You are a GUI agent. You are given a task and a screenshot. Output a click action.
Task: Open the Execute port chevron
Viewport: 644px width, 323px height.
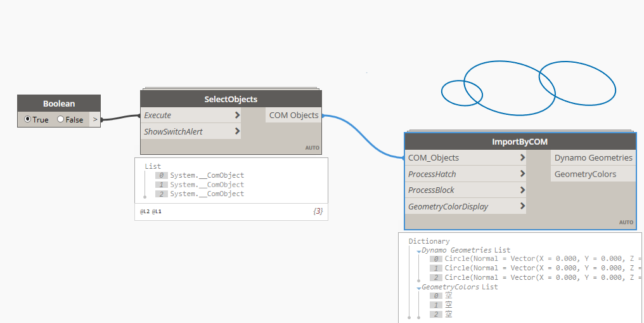point(237,115)
